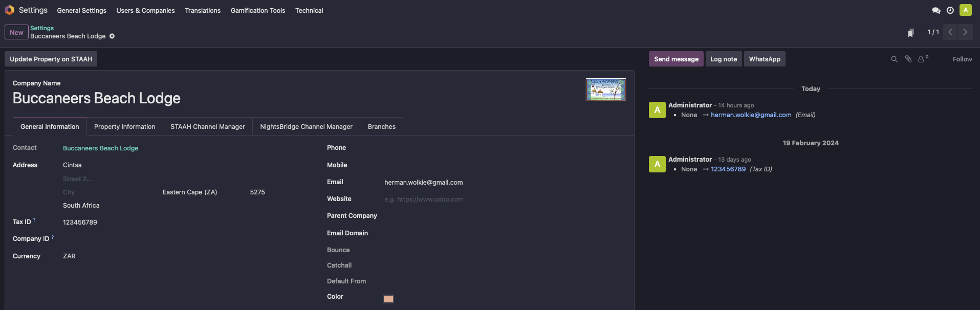The width and height of the screenshot is (980, 310).
Task: Click Update Property on STAAH button
Action: (x=51, y=59)
